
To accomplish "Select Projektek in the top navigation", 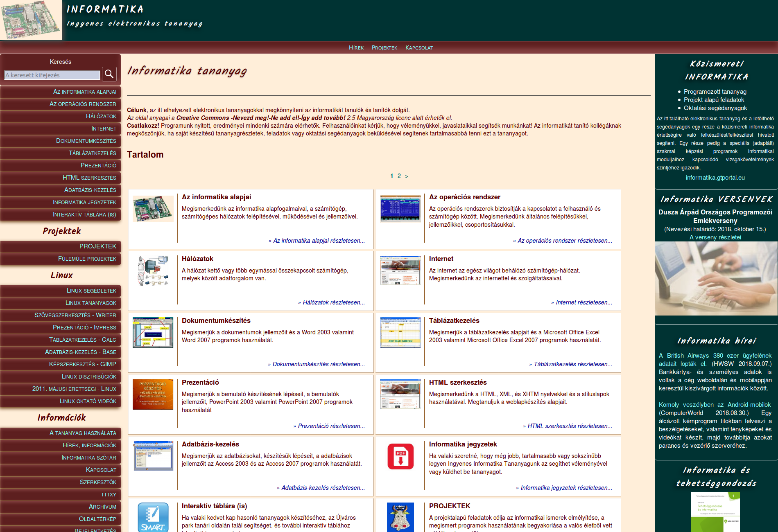I will pos(384,47).
